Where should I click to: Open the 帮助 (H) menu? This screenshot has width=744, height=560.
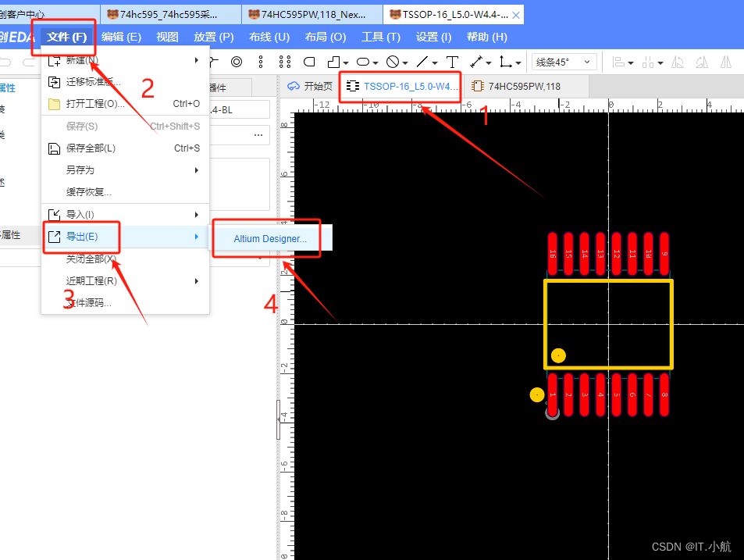coord(487,37)
